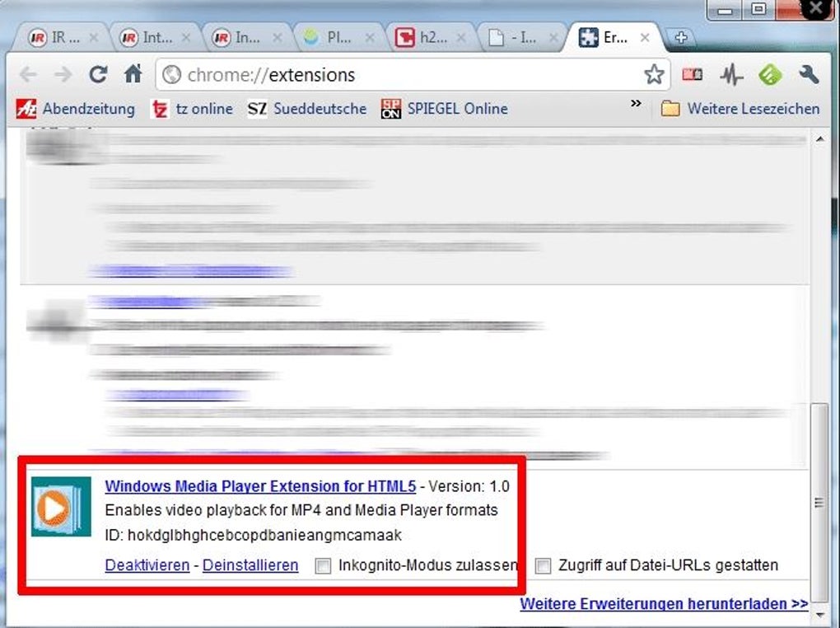
Task: Enable Inkognito-Modus zulassen checkbox
Action: point(323,566)
